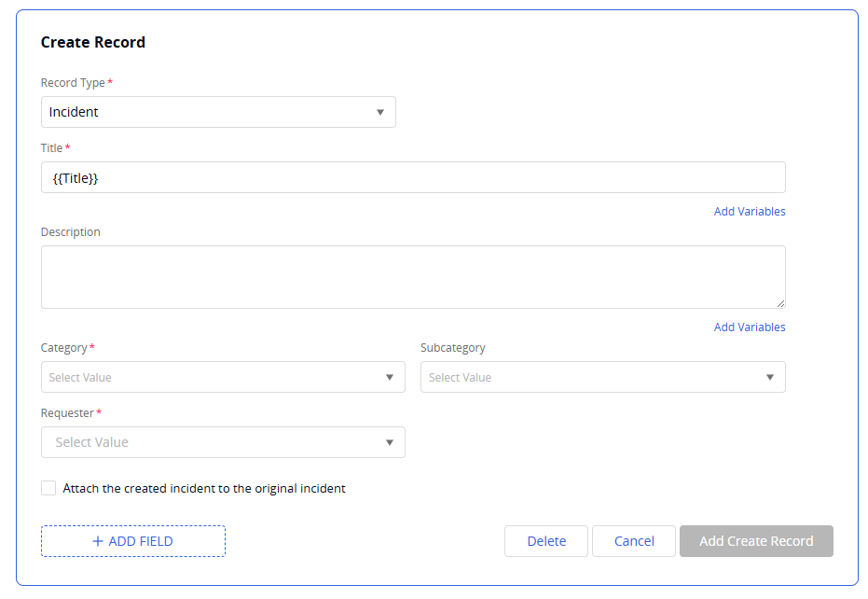Click the Record Type dropdown arrow icon
This screenshot has height=599, width=868.
380,112
